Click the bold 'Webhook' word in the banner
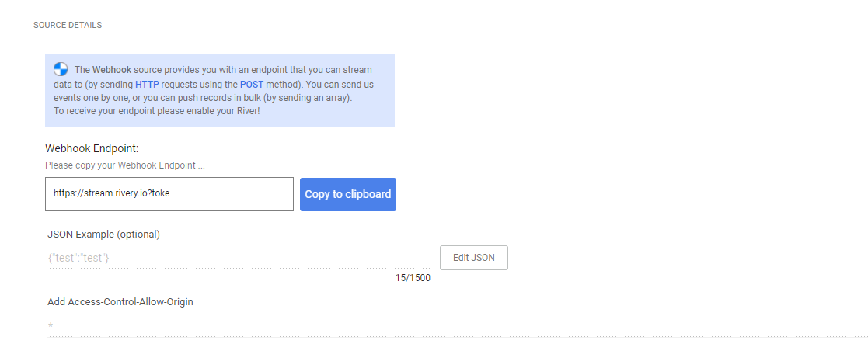The height and width of the screenshot is (358, 868). (x=111, y=70)
